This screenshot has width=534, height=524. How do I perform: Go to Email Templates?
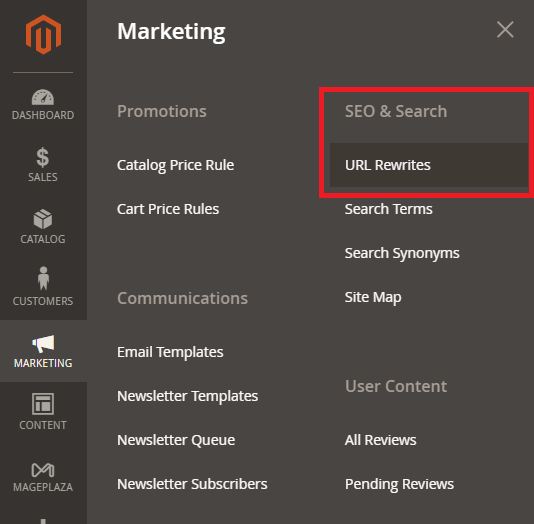pos(170,352)
